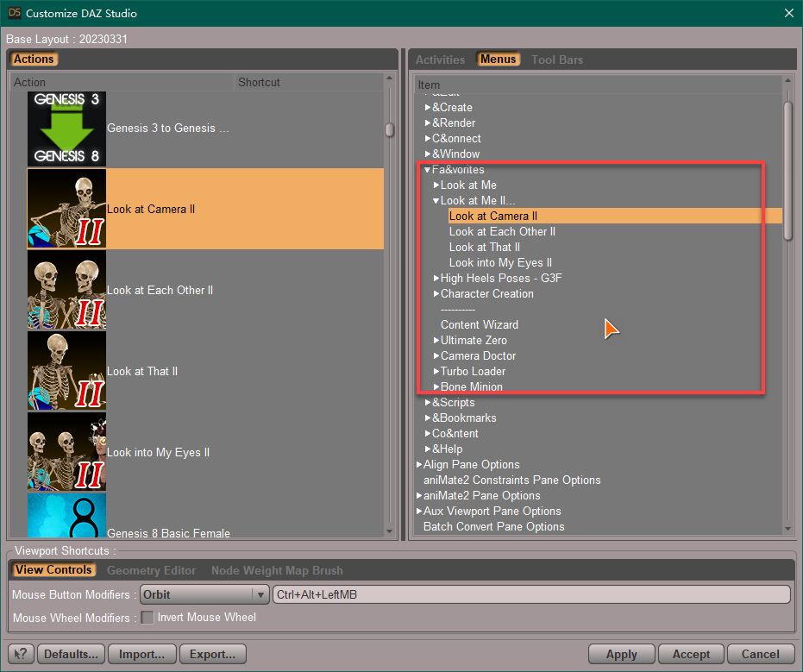Expand the Bone Minion submenu
Screen dimensions: 803x672
click(436, 386)
